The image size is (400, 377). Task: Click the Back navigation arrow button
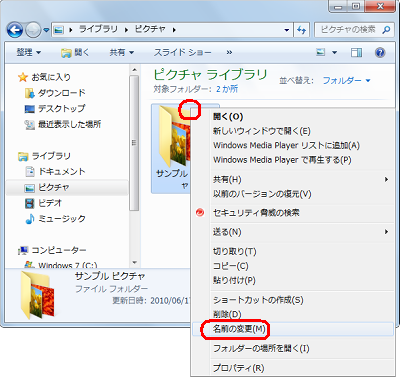[x=15, y=30]
